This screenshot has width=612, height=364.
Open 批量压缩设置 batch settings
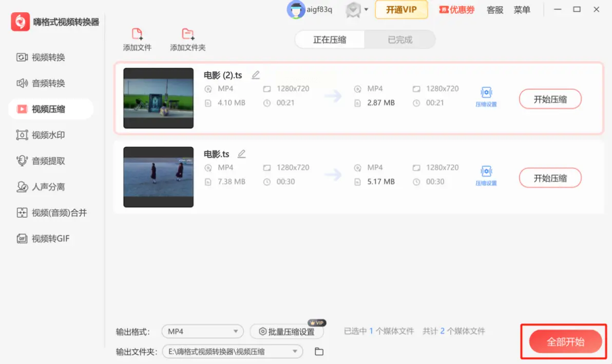tap(286, 332)
